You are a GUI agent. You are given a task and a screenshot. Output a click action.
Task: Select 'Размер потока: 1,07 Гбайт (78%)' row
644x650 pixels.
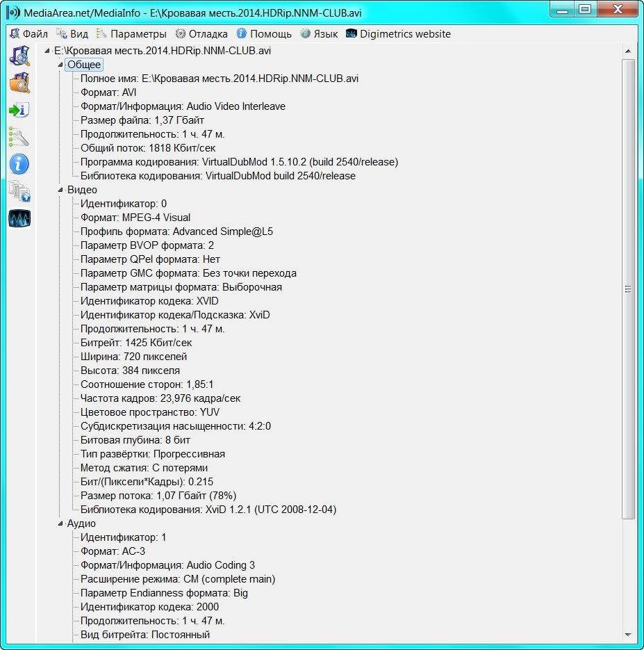point(158,496)
